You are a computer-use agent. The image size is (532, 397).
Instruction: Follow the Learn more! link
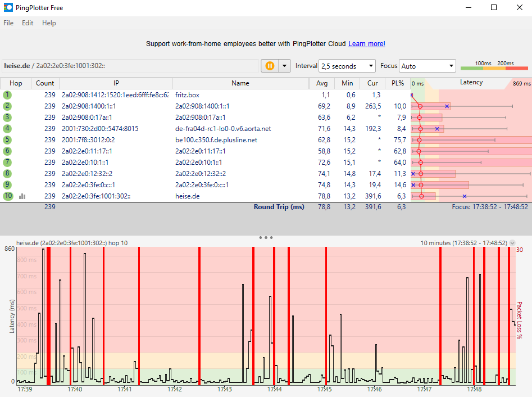click(x=366, y=44)
